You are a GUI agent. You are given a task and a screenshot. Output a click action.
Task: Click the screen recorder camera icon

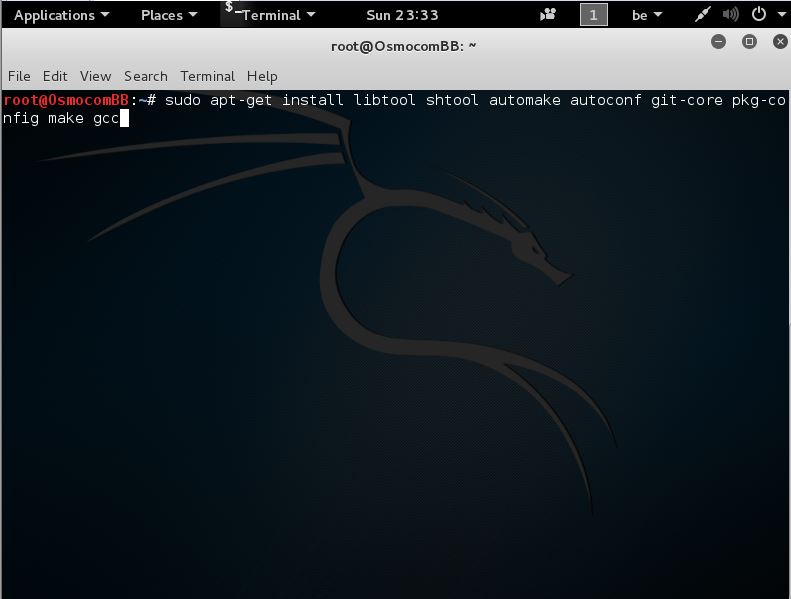coord(548,15)
